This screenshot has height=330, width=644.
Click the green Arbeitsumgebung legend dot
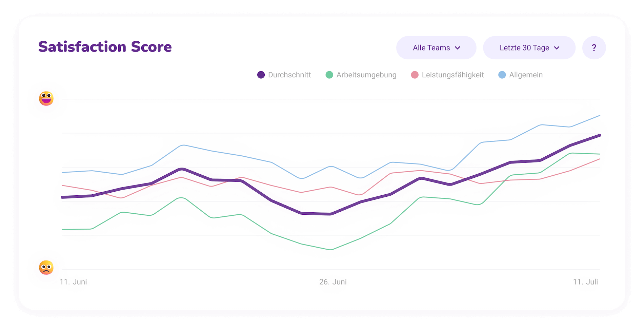tap(329, 75)
